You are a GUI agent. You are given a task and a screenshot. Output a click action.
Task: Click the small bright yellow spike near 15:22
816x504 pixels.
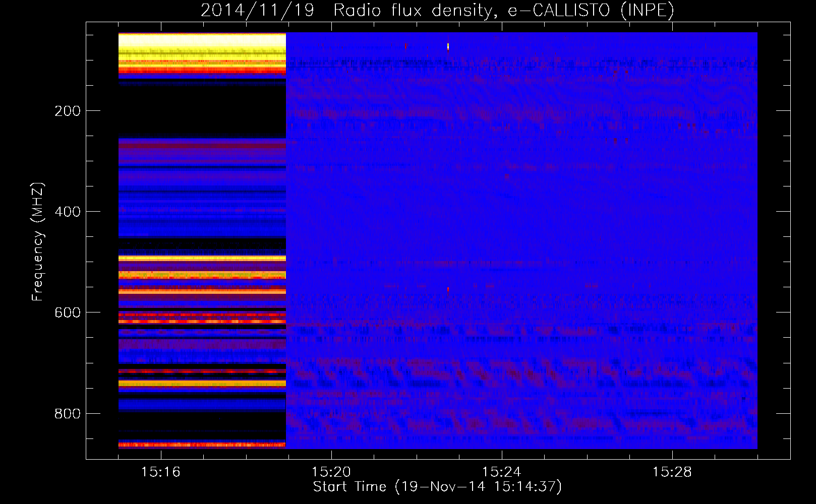click(x=448, y=47)
